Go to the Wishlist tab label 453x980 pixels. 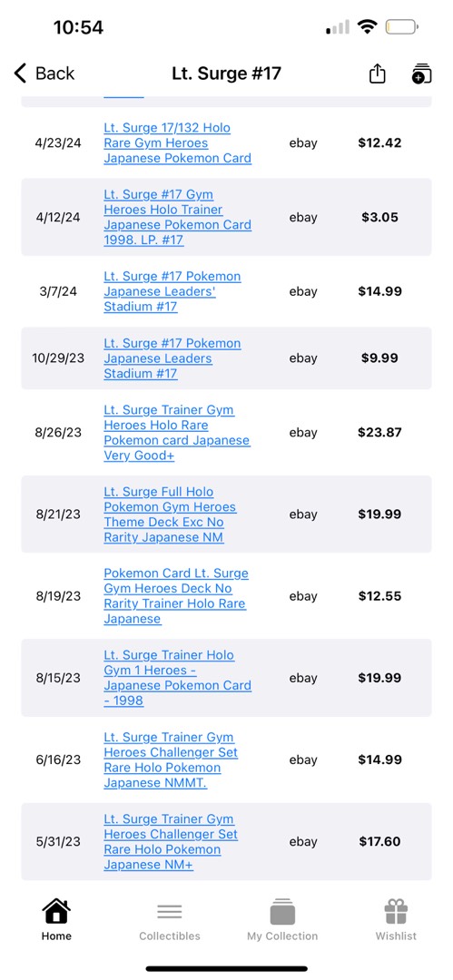(396, 936)
